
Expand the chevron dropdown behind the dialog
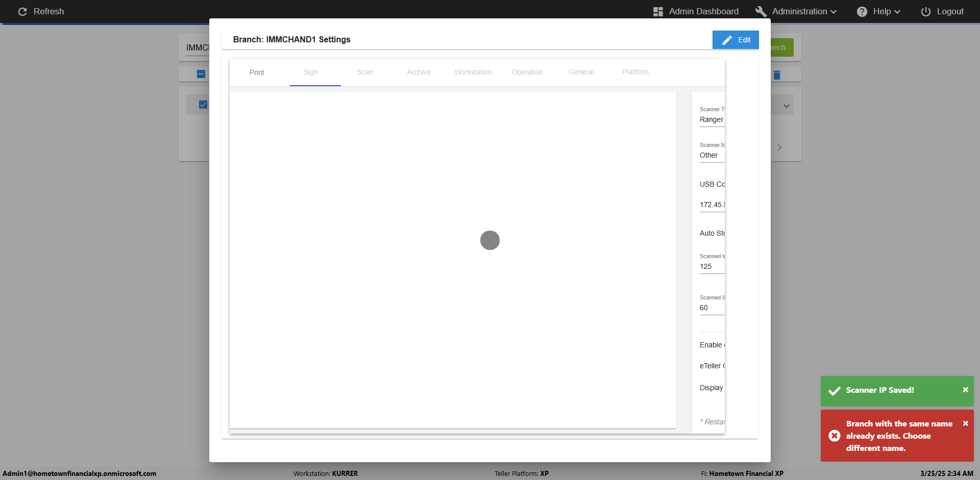[787, 106]
